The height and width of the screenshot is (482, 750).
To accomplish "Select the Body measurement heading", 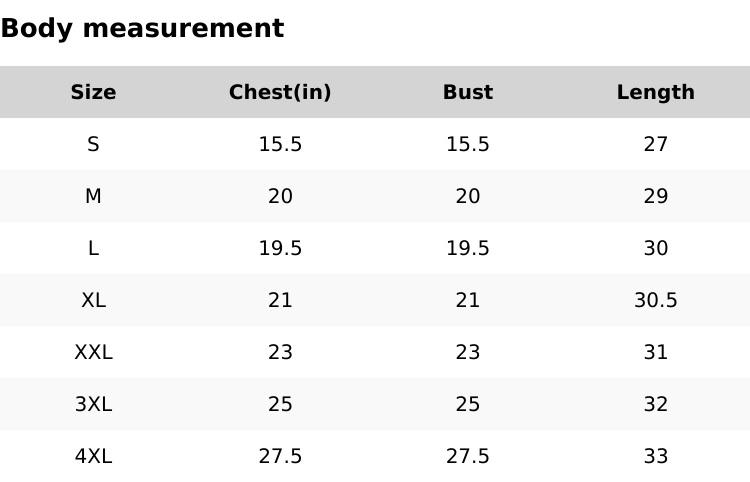I will [x=142, y=28].
